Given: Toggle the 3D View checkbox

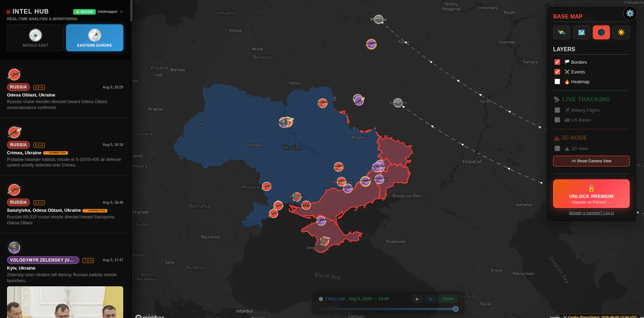Looking at the screenshot, I should [557, 148].
